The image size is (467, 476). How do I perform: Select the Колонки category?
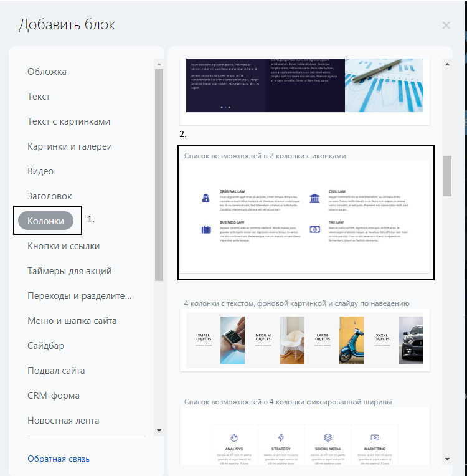tap(46, 221)
